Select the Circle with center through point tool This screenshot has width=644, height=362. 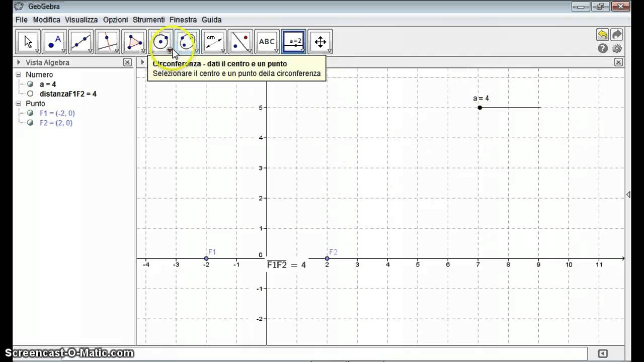pos(160,42)
